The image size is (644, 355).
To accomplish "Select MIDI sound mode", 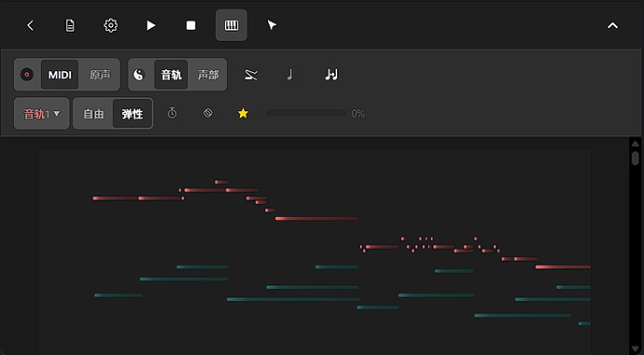I will tap(60, 75).
